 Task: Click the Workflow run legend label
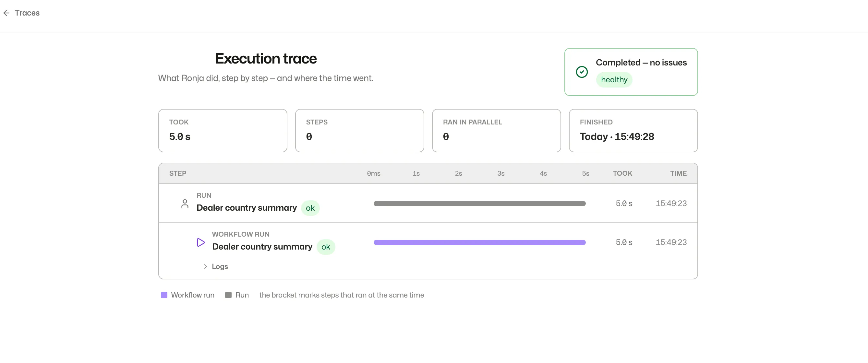pyautogui.click(x=192, y=295)
